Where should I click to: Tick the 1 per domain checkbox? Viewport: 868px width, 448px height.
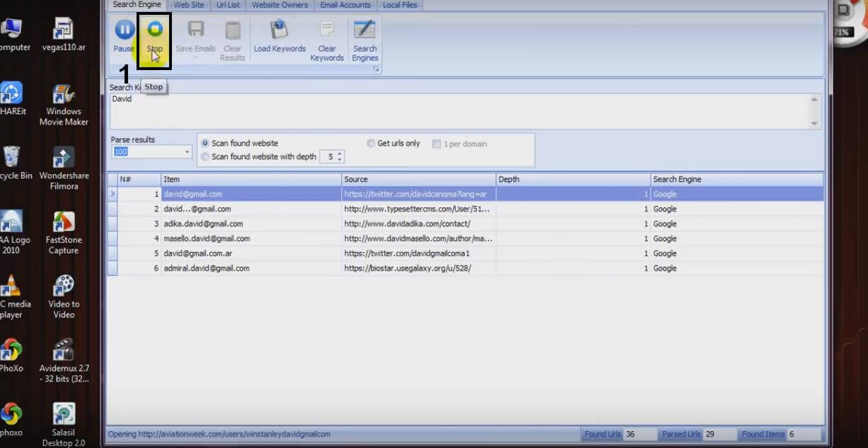[x=437, y=144]
